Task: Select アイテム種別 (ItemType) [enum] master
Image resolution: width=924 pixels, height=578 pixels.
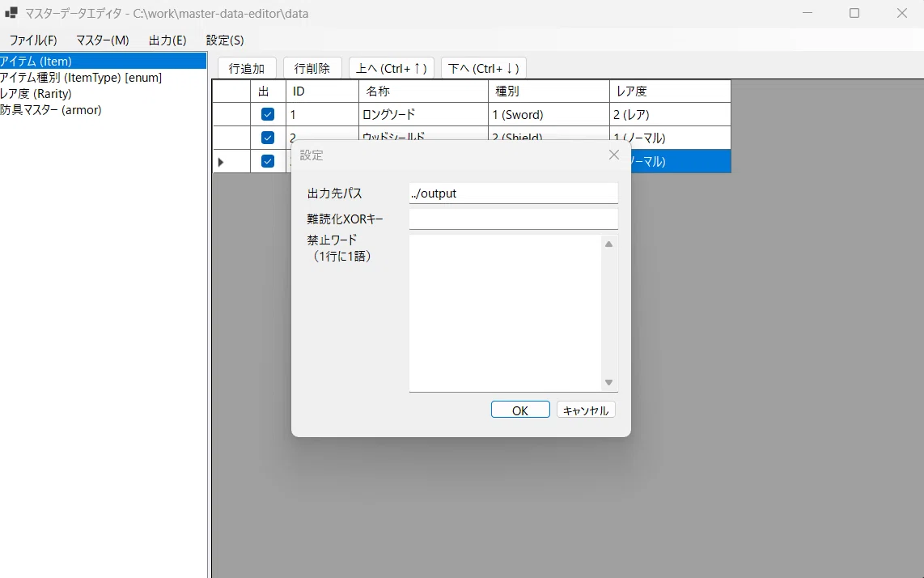Action: (x=103, y=77)
